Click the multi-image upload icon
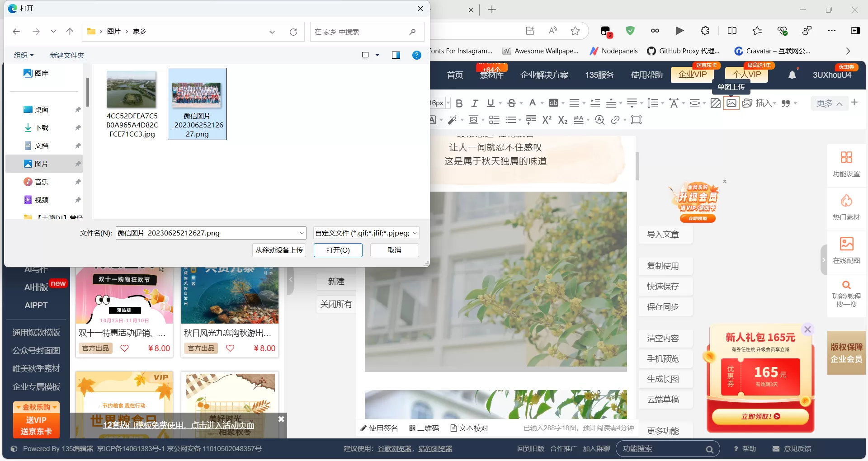This screenshot has height=461, width=868. [x=747, y=103]
